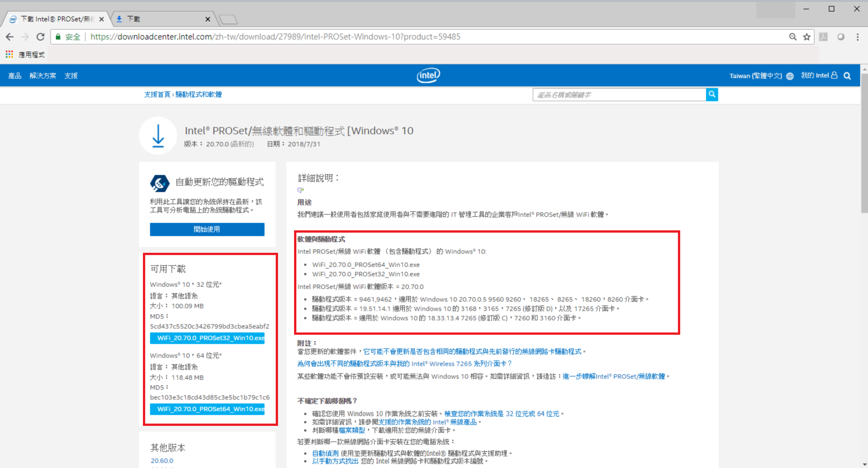This screenshot has width=868, height=468.
Task: Click the round gray extension icon
Action: coord(841,37)
